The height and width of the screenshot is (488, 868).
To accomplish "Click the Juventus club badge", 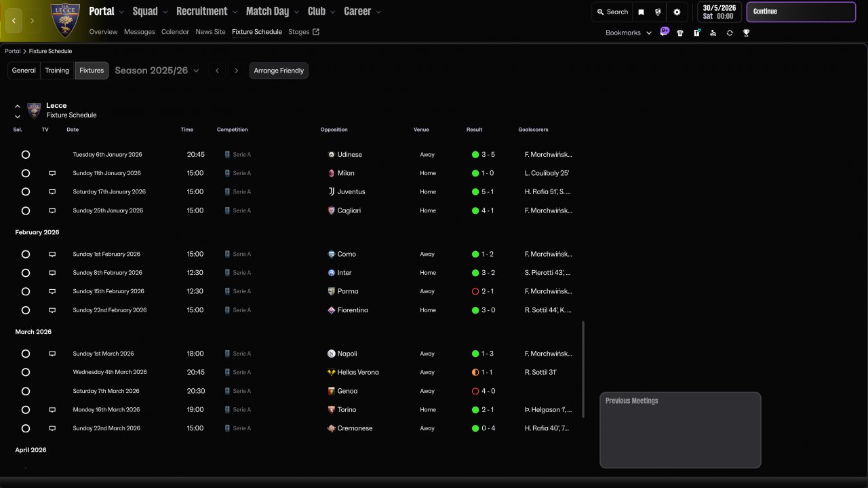I will coord(331,192).
